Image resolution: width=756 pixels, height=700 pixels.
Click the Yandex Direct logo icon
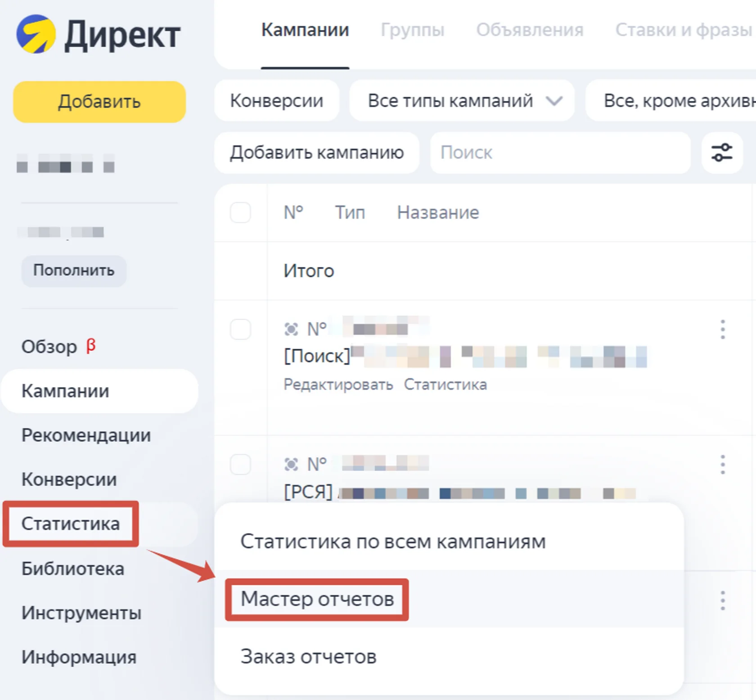pos(36,34)
